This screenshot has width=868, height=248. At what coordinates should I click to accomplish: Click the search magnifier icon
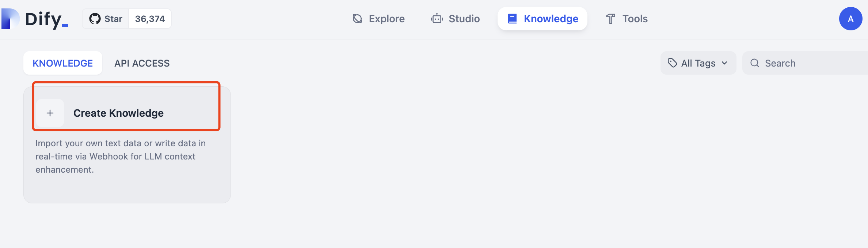755,63
